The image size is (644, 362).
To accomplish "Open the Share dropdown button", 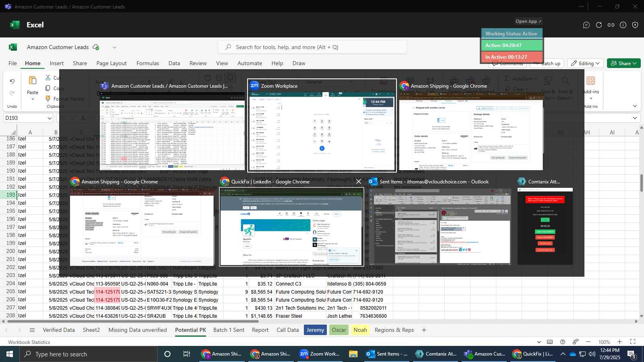I will click(623, 63).
